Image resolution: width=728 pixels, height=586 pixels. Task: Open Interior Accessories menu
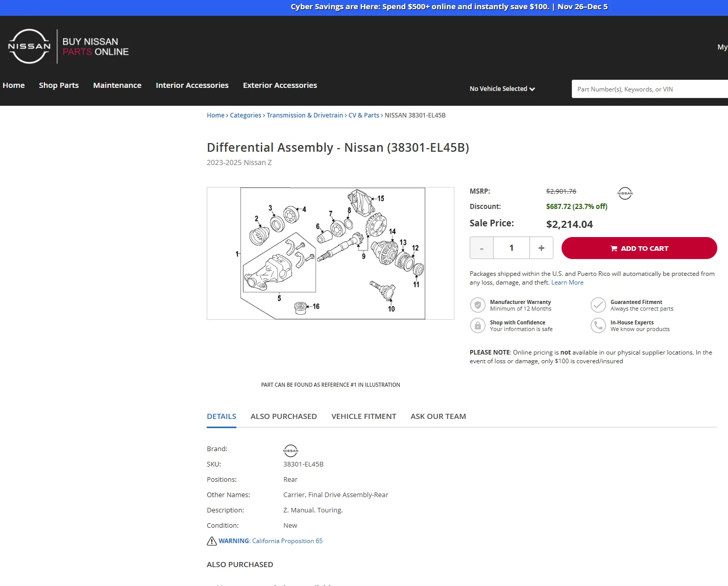[x=192, y=85]
